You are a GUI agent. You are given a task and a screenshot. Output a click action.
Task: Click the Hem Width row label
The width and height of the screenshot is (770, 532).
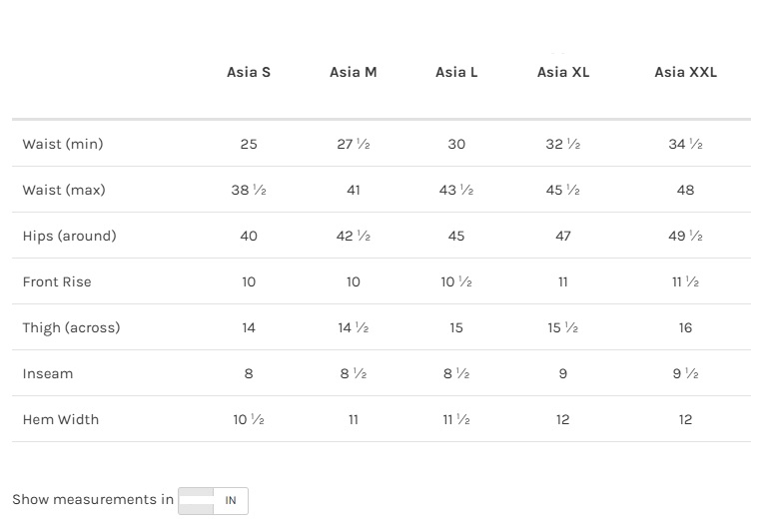(x=61, y=419)
